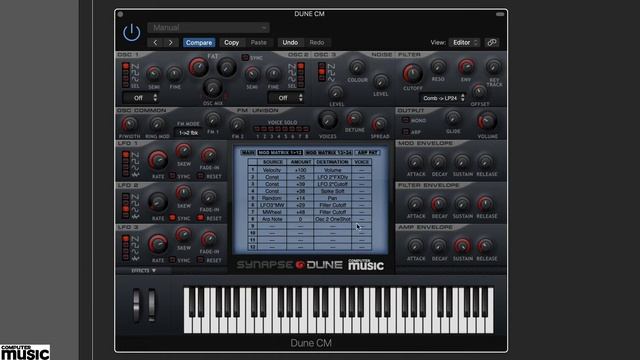The height and width of the screenshot is (360, 640).
Task: Open the OSC 1 Off selector
Action: tap(141, 98)
